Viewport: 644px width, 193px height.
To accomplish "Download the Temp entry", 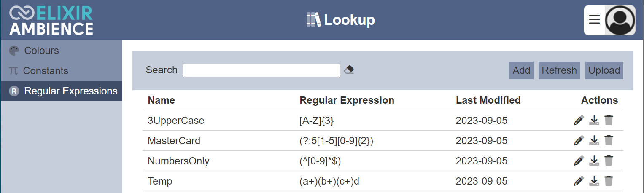I will tap(594, 181).
